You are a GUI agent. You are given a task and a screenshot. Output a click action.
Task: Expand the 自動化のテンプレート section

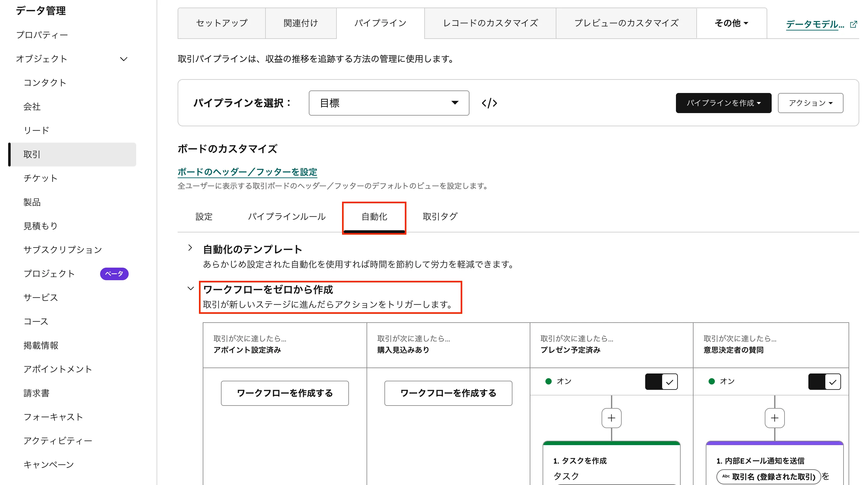click(x=191, y=248)
